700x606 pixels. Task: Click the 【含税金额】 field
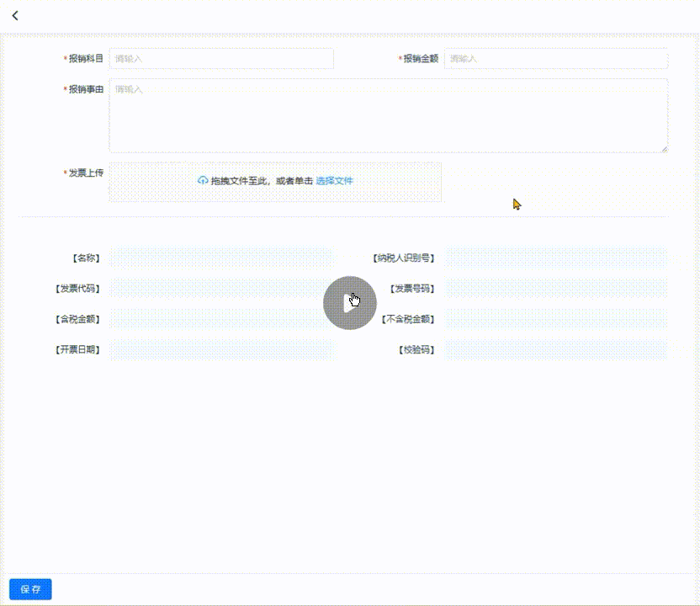pyautogui.click(x=221, y=319)
